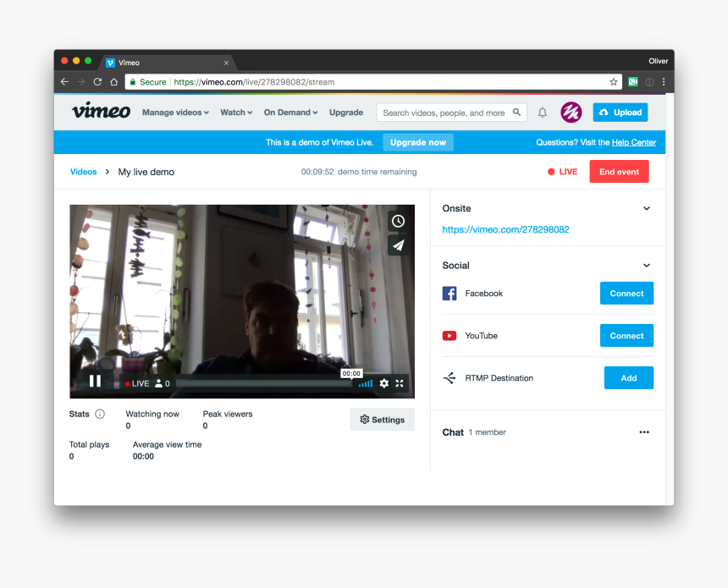Viewport: 728px width, 588px height.
Task: Open the stream Settings button
Action: point(382,420)
